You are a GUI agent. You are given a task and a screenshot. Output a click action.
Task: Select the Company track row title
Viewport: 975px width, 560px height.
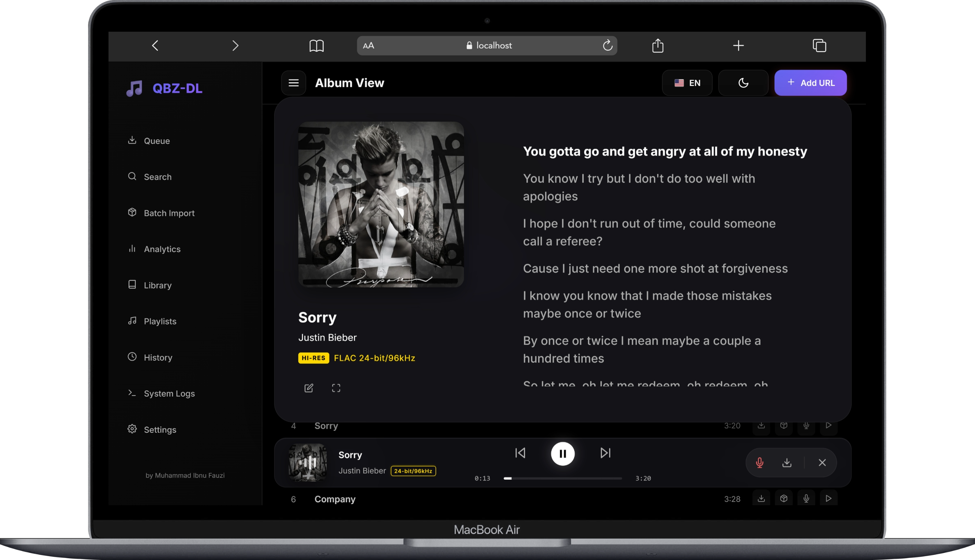pos(335,499)
